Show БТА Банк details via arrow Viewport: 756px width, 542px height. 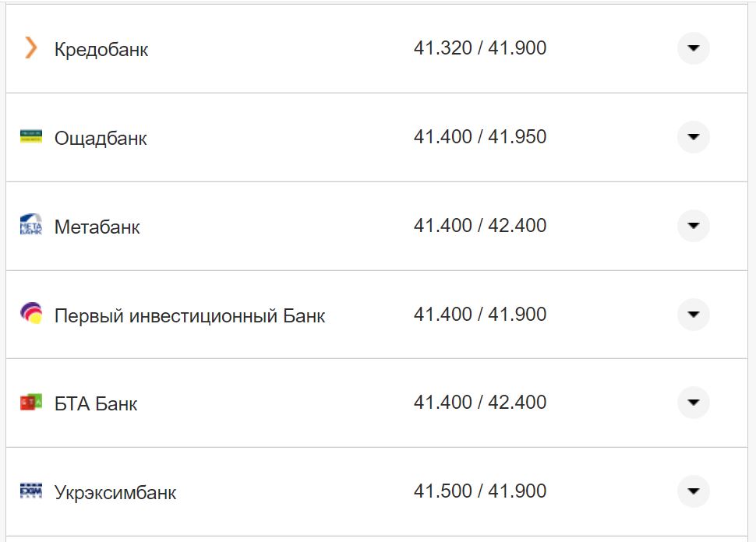click(693, 403)
